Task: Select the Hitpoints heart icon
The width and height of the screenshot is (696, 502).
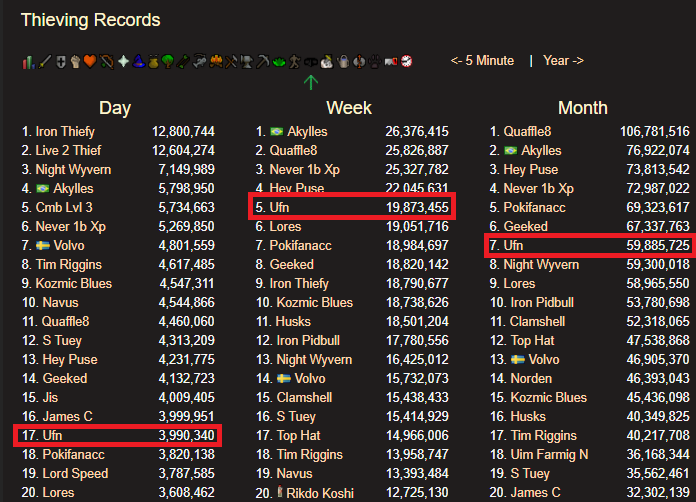Action: coord(90,61)
